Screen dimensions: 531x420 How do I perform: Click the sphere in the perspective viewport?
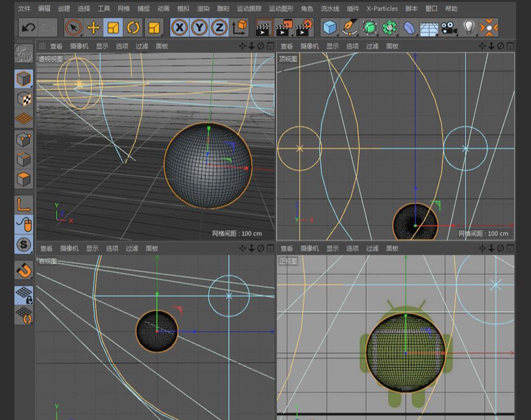tap(209, 165)
